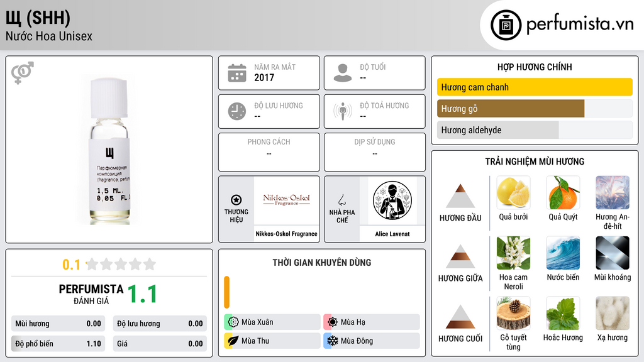The image size is (644, 362).
Task: Click the Hương đầu pyramid icon
Action: (460, 196)
